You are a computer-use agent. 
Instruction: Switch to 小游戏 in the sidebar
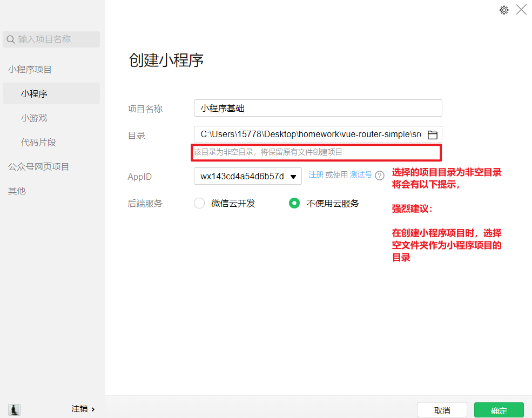click(x=35, y=118)
